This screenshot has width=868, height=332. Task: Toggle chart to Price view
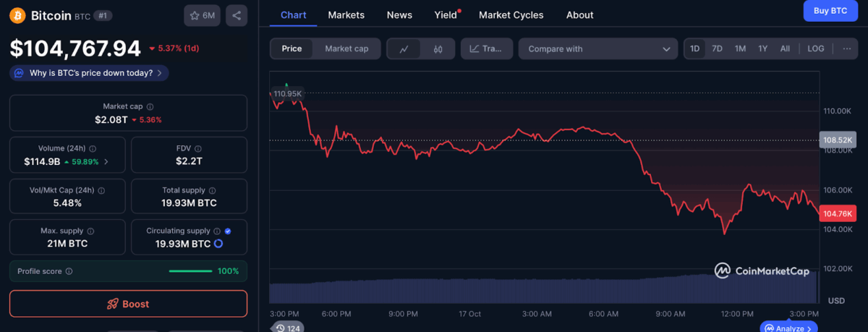(x=292, y=48)
